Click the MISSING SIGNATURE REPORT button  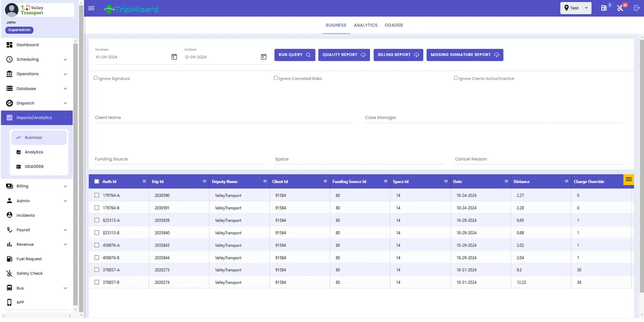(x=464, y=55)
